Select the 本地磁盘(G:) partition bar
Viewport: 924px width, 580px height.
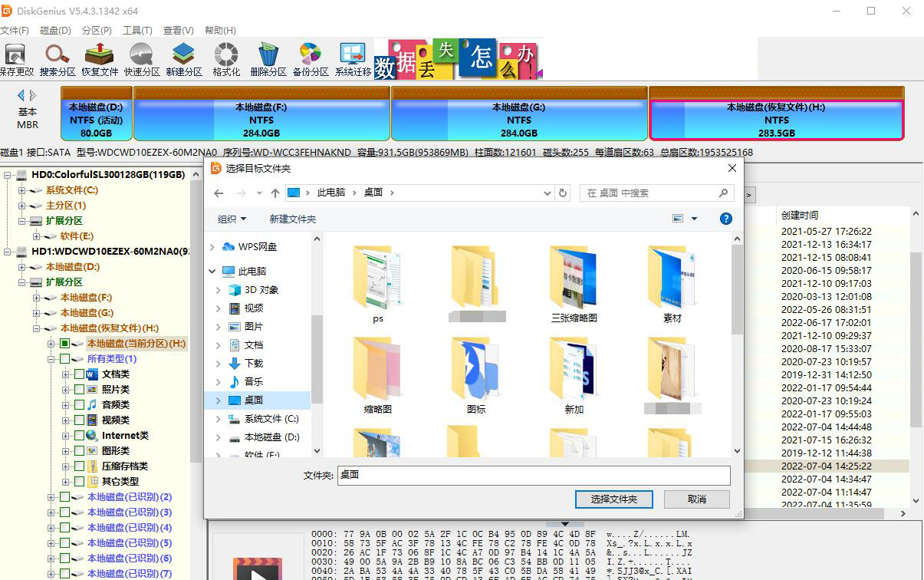pos(519,113)
